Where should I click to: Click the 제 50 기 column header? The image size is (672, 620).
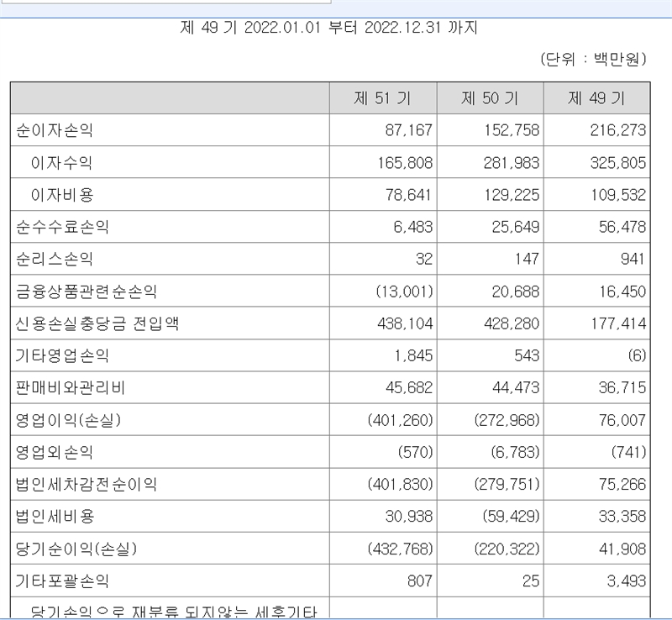(490, 98)
